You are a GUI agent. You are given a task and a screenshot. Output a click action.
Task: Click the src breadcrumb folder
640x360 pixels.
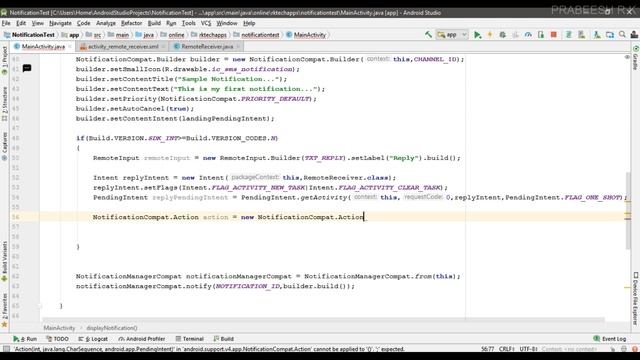(94, 35)
